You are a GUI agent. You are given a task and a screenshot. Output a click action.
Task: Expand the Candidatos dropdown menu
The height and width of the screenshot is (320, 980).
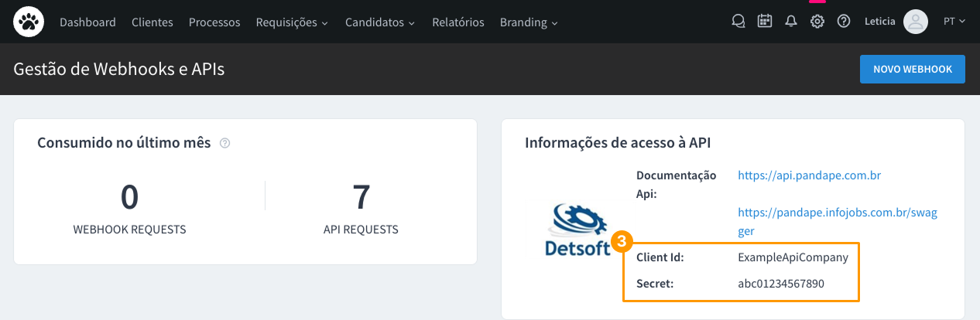click(x=380, y=22)
